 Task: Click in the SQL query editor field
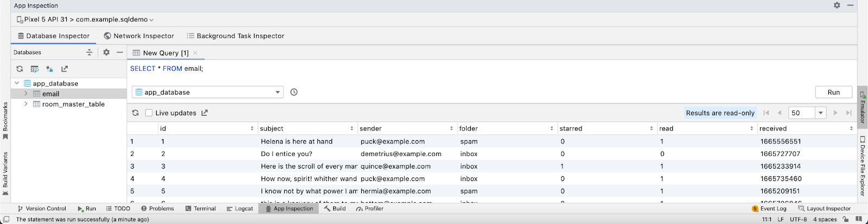point(434,69)
